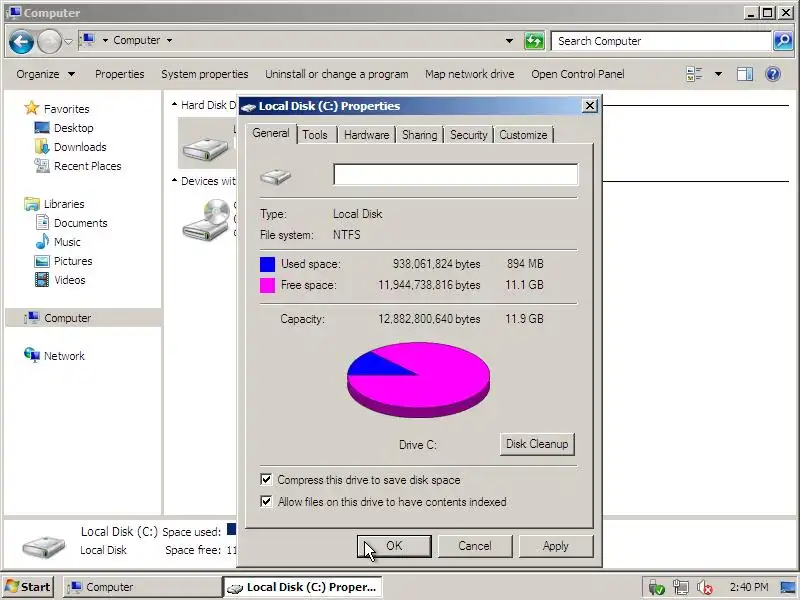Click the disk usage pie chart
Screen dimensions: 800x600
tap(418, 380)
